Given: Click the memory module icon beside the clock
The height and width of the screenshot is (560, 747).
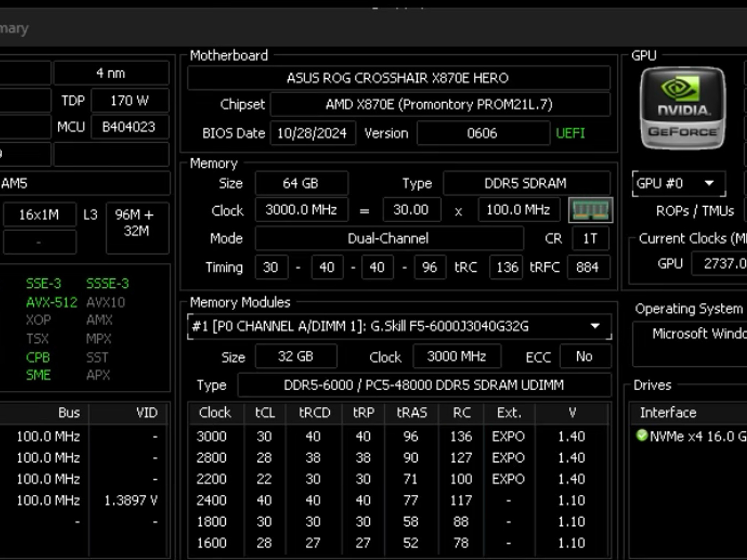Looking at the screenshot, I should [x=591, y=210].
